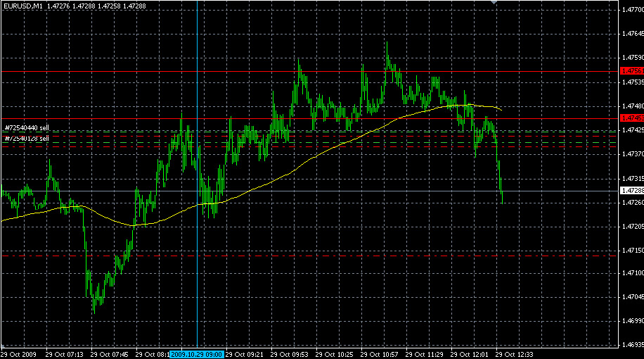Select the #72540128 sell order label
Screen dimensions: 644x359
coord(27,139)
